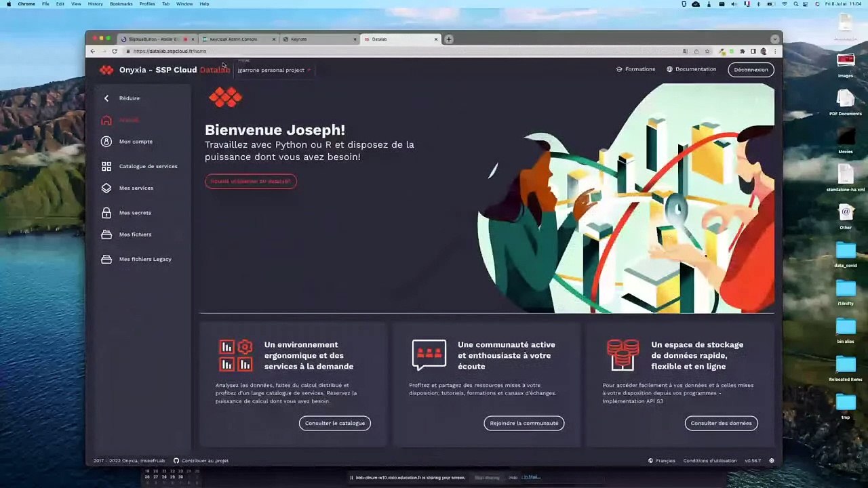Screen dimensions: 868x488
Task: Click the Onyxia logo in header
Action: coord(106,70)
